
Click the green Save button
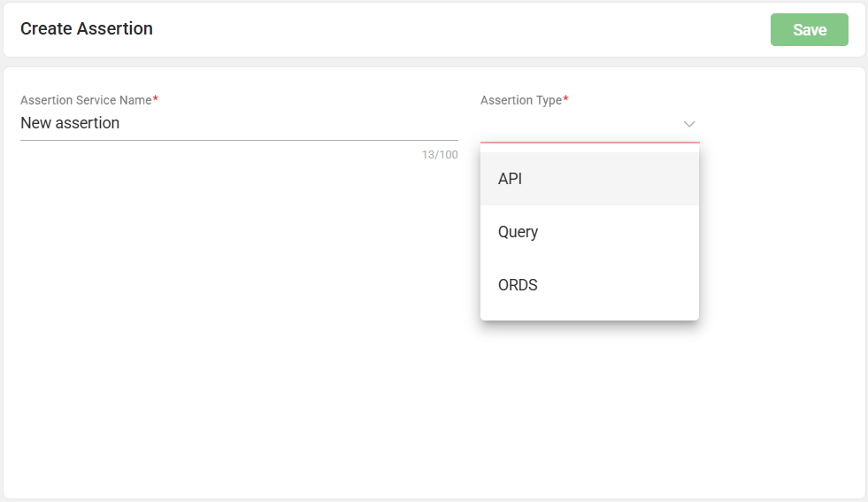(809, 30)
